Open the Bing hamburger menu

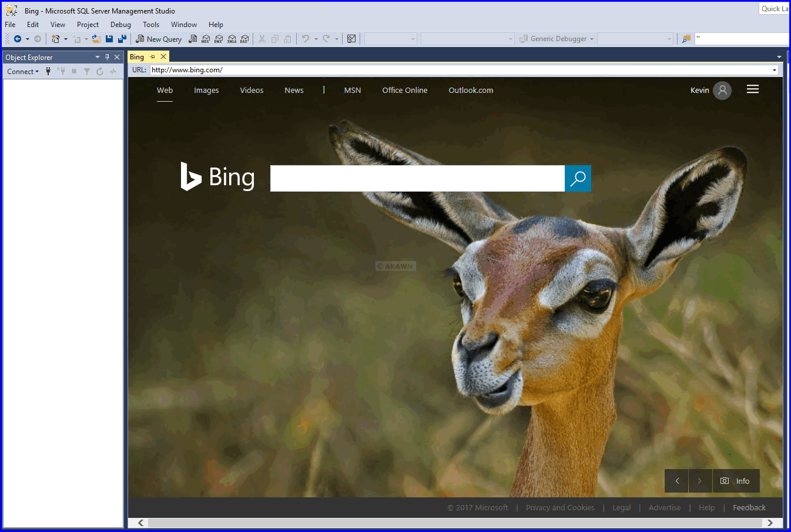753,89
